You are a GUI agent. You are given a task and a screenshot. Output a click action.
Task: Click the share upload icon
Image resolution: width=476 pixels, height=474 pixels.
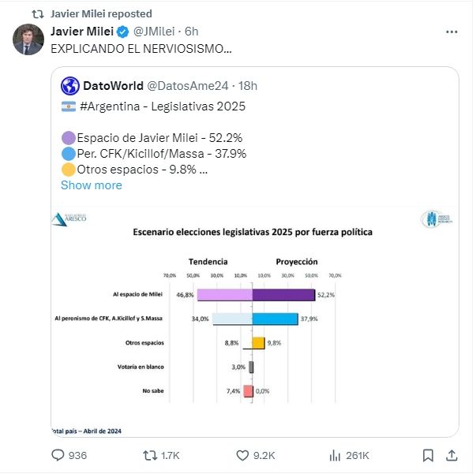click(451, 455)
